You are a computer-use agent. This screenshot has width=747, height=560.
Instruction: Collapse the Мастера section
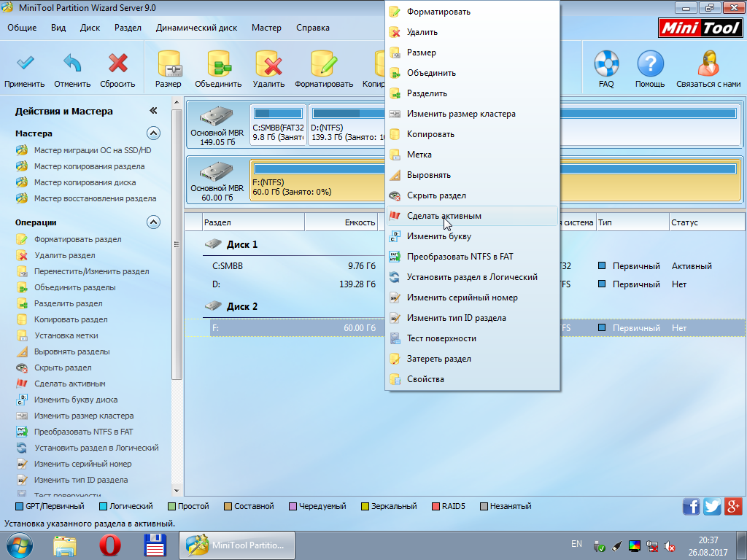pos(153,133)
